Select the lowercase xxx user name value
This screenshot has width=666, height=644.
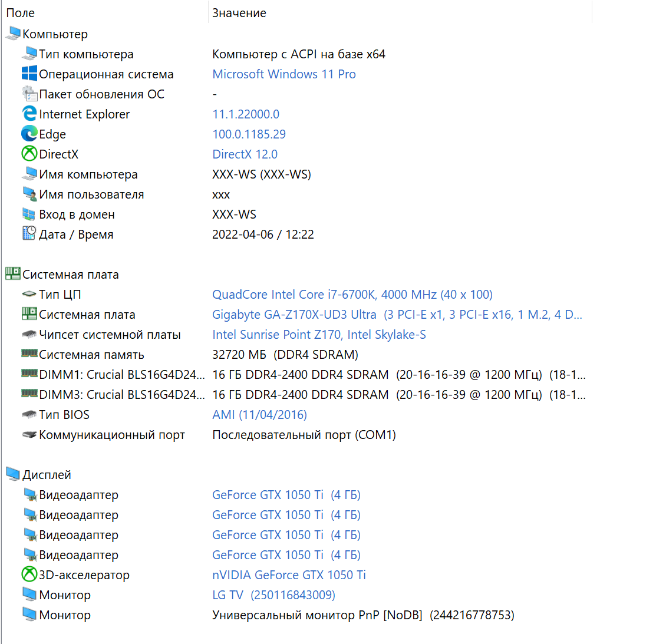(x=221, y=194)
